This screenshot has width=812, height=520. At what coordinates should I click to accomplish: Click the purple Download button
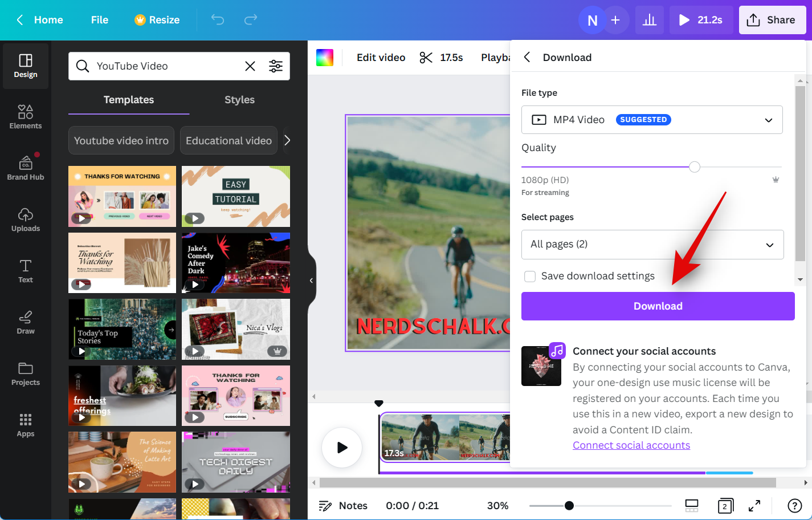click(x=658, y=306)
